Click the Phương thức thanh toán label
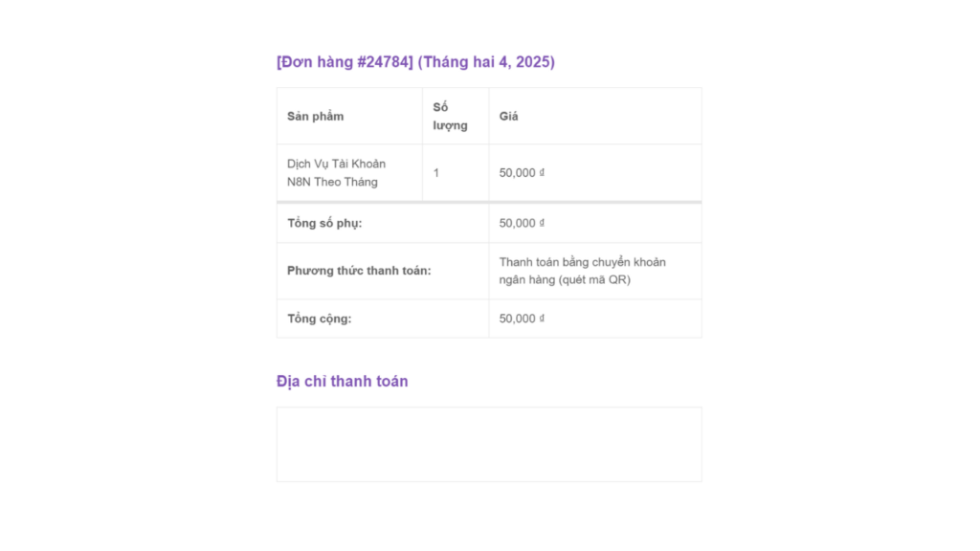Viewport: 980px width, 551px height. coord(359,271)
